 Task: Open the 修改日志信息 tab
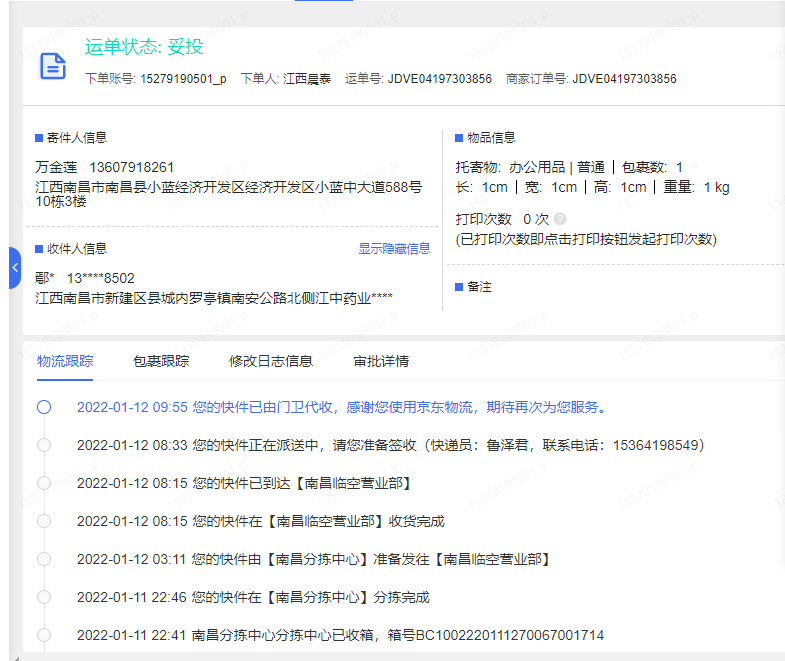point(271,361)
